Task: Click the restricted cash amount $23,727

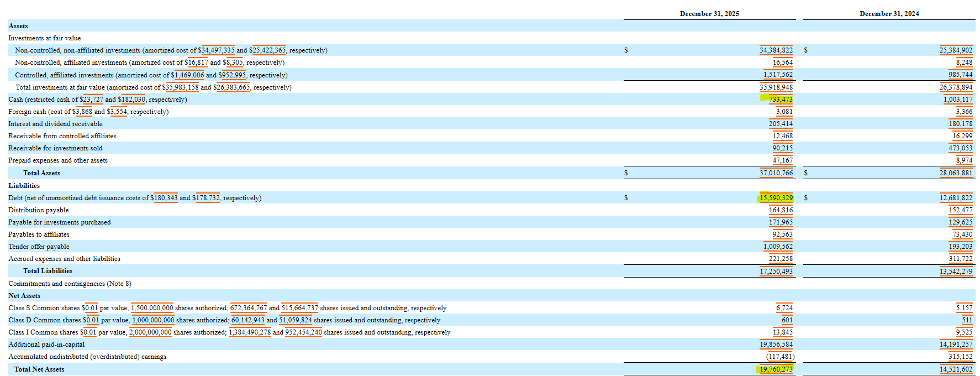Action: (91, 100)
